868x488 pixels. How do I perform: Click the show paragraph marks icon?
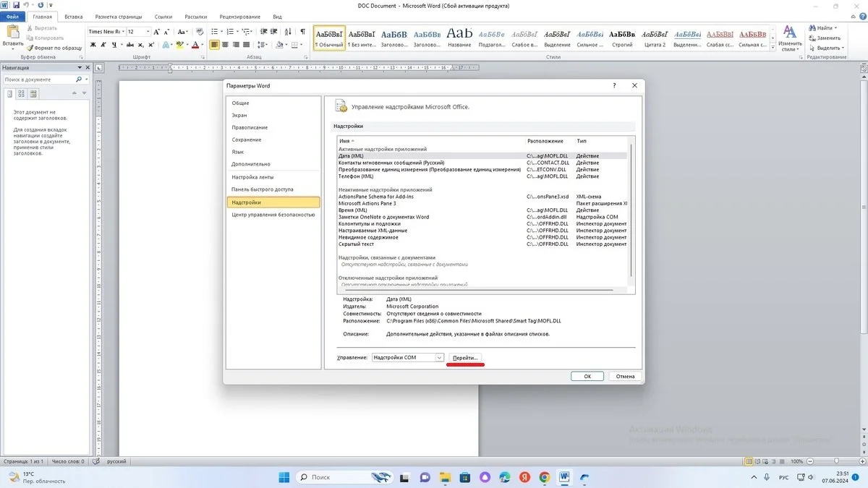tap(302, 32)
